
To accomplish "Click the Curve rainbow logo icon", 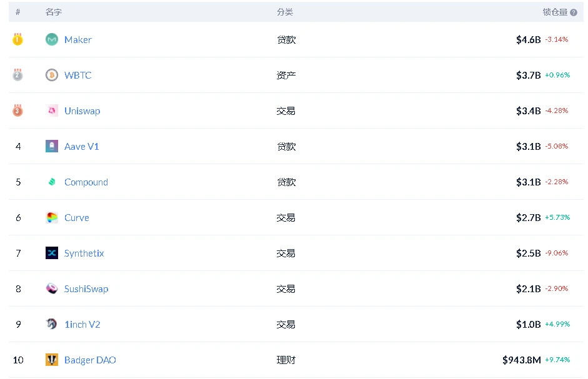I will [x=52, y=217].
